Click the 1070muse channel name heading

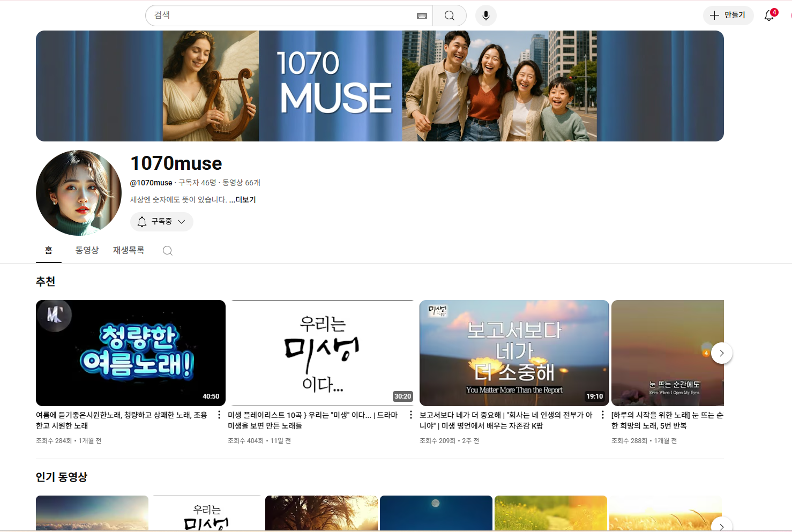(x=176, y=163)
